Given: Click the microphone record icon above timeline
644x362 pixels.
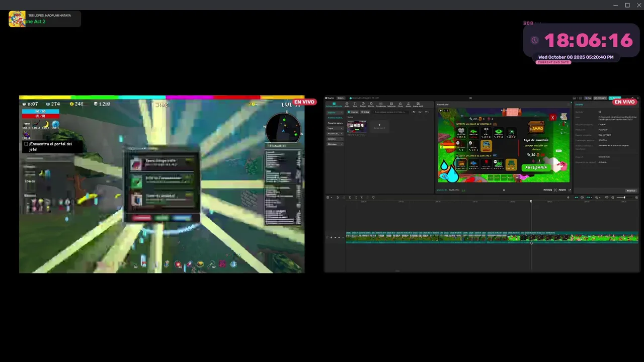Looking at the screenshot, I should click(x=568, y=197).
